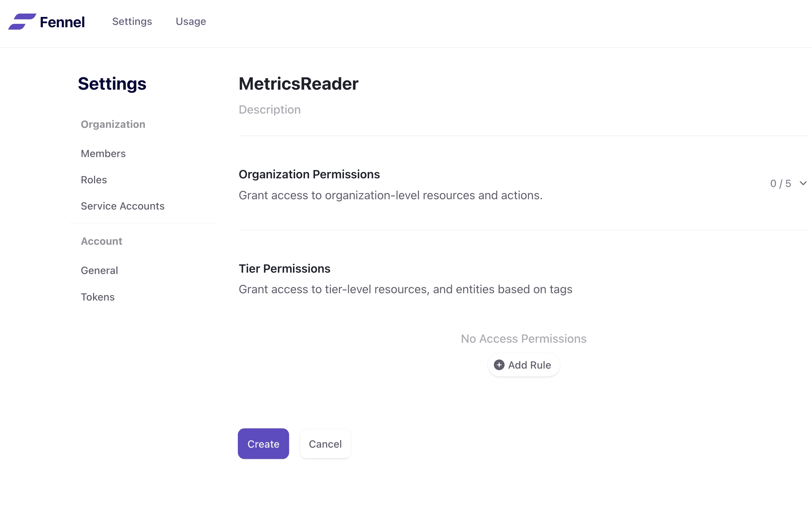This screenshot has height=532, width=812.
Task: Add a tier permission rule
Action: 523,365
